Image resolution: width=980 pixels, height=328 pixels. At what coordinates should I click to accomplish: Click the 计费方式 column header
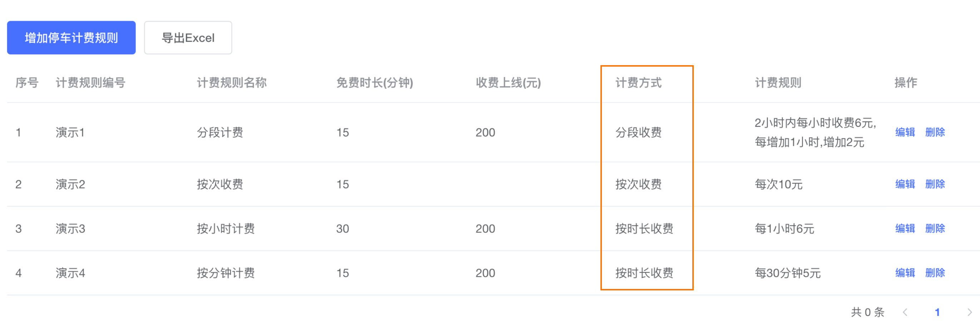(638, 83)
